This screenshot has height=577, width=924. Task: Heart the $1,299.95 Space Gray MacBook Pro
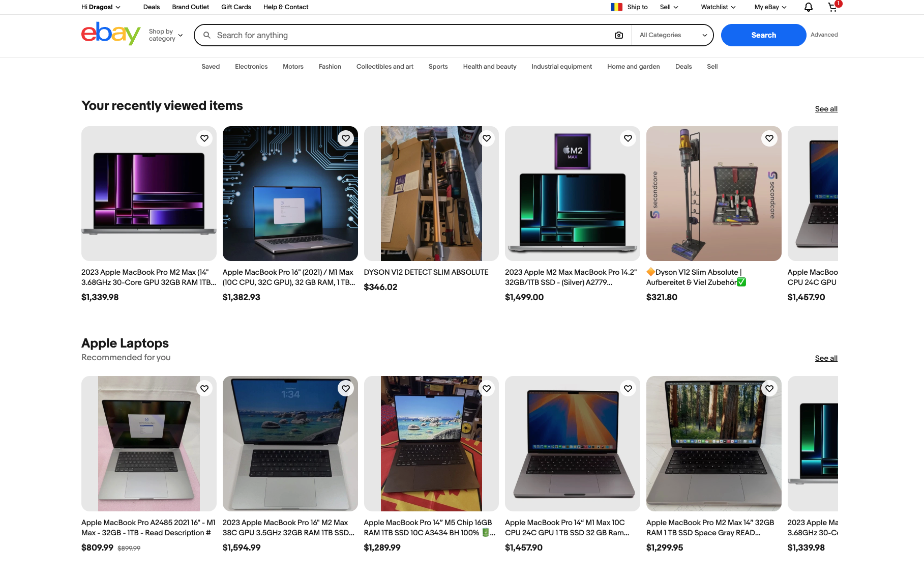point(769,389)
